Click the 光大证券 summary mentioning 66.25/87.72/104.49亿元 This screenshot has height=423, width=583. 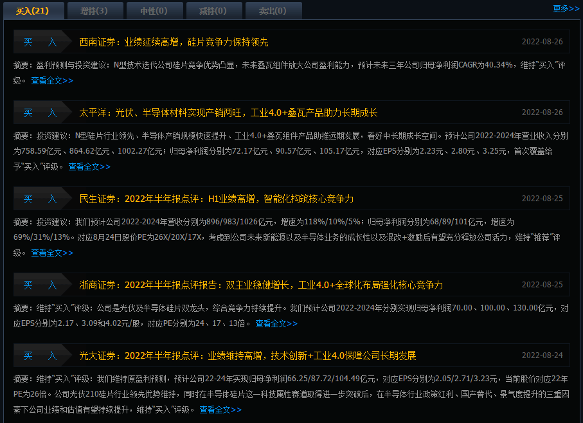pyautogui.click(x=291, y=394)
